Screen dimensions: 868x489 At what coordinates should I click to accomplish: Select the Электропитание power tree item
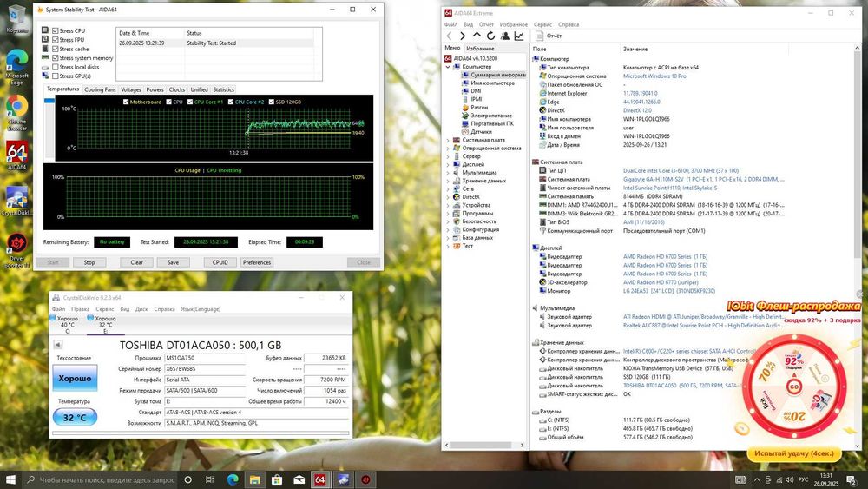click(487, 116)
